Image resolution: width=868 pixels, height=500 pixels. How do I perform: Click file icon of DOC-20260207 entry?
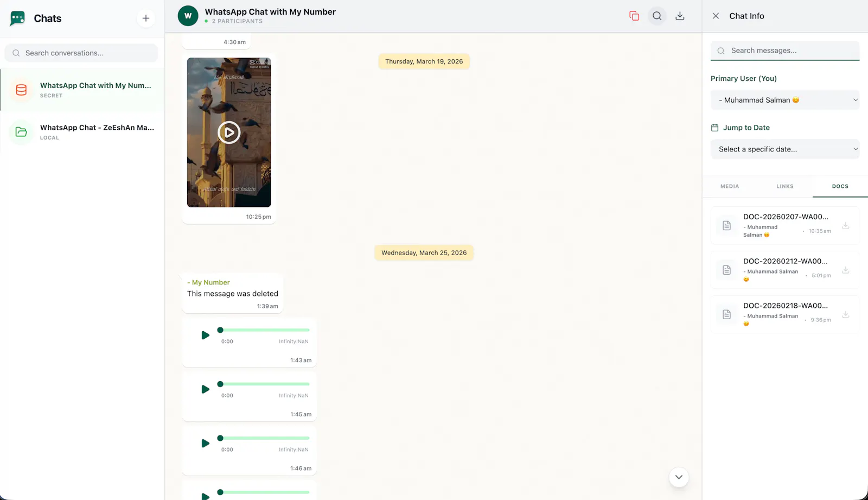pos(727,226)
